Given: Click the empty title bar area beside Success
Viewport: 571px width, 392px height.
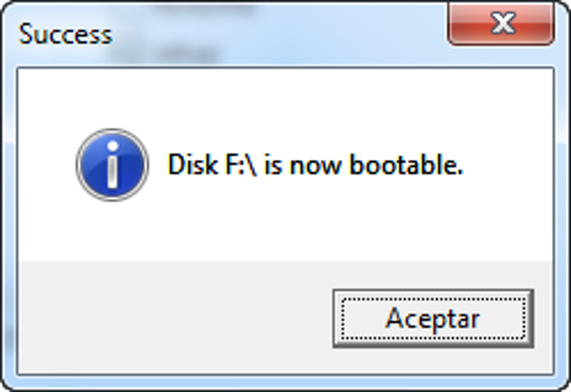Looking at the screenshot, I should click(277, 34).
